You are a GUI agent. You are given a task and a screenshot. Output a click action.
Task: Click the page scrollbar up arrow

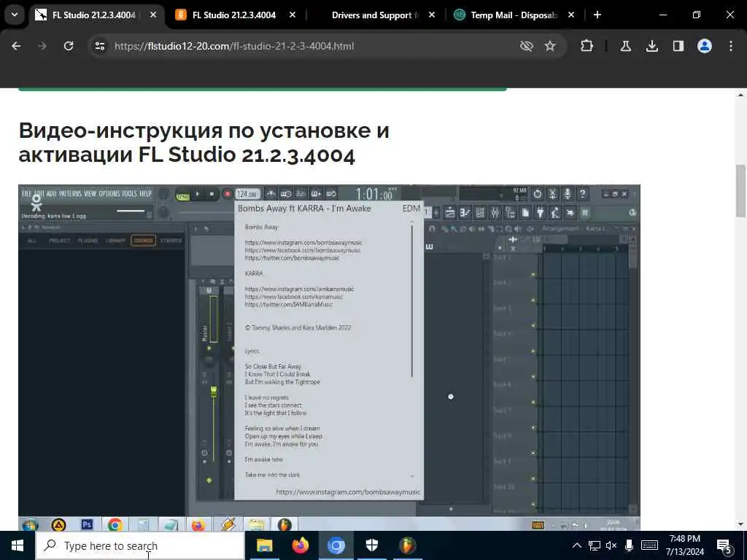click(x=740, y=96)
